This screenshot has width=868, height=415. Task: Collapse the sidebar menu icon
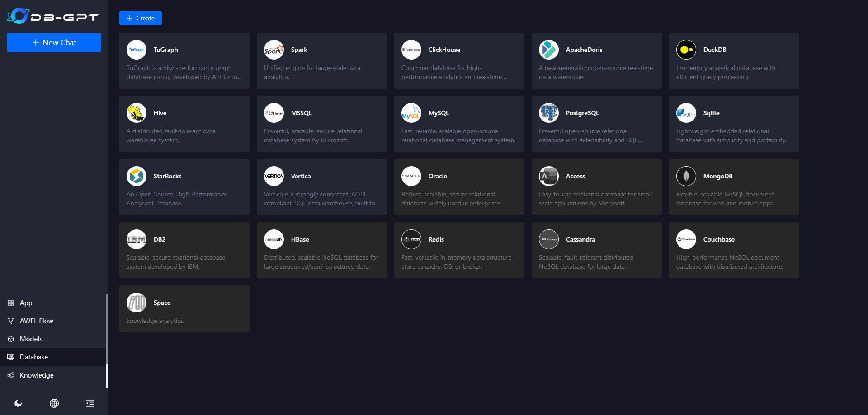[x=90, y=403]
